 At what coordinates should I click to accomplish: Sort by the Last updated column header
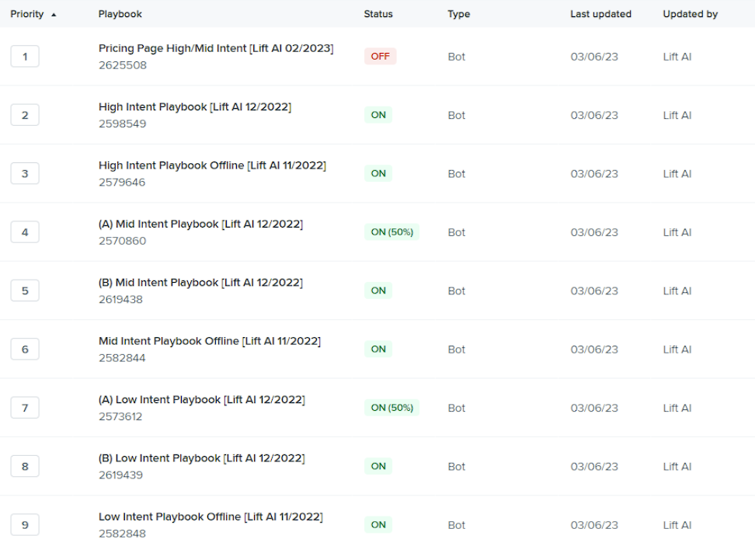[600, 13]
